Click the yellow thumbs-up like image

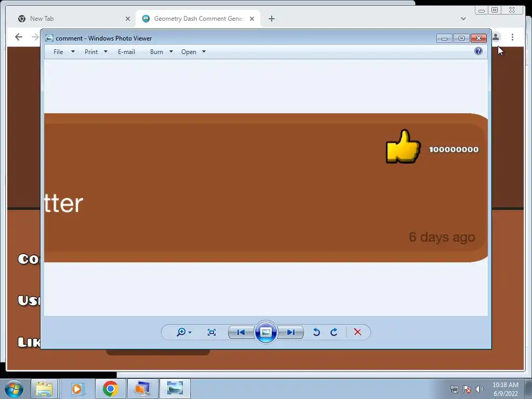(x=403, y=147)
